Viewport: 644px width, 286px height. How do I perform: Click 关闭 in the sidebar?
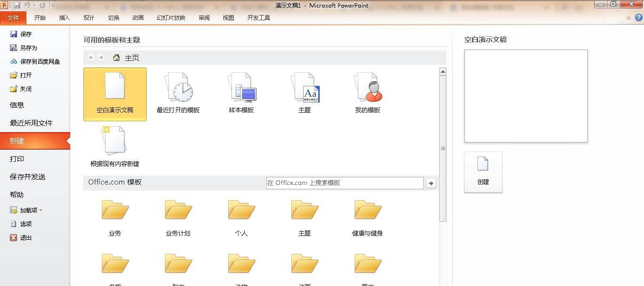click(21, 89)
